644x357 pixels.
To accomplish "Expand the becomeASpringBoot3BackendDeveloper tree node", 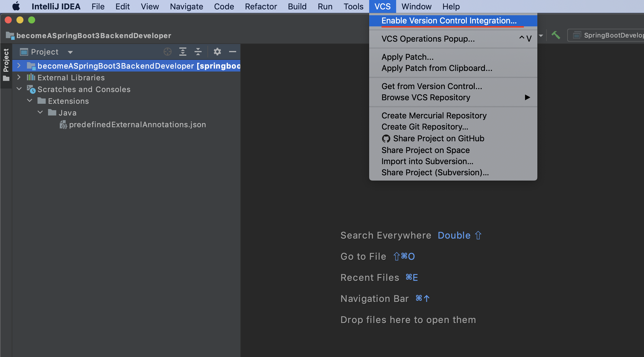I will [x=19, y=66].
